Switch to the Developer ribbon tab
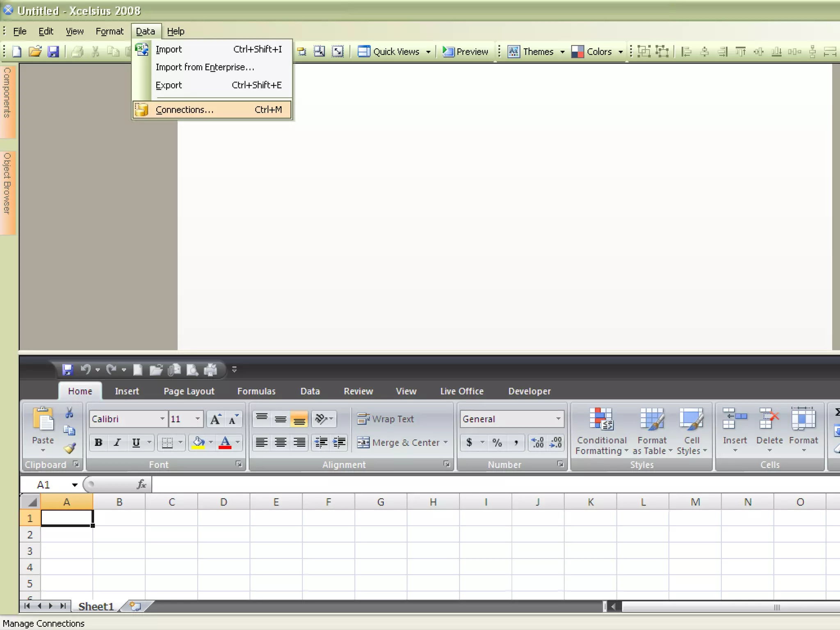Screen dimensions: 840x630 point(530,391)
